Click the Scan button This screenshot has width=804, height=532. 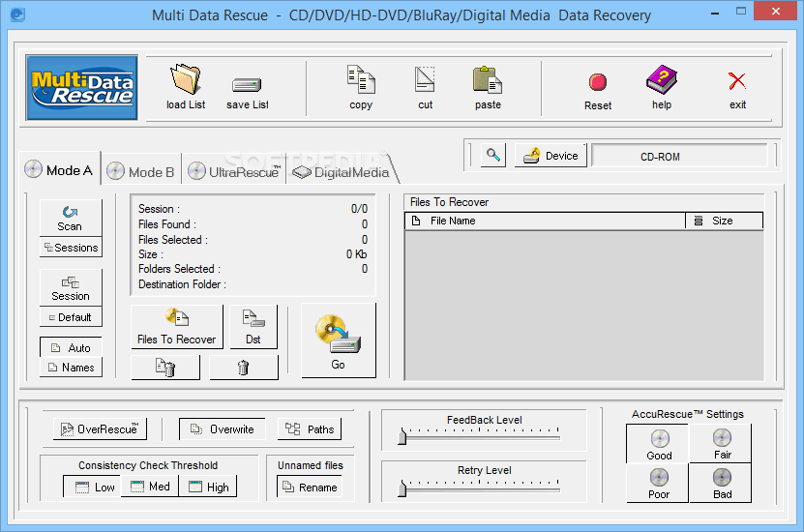coord(71,218)
